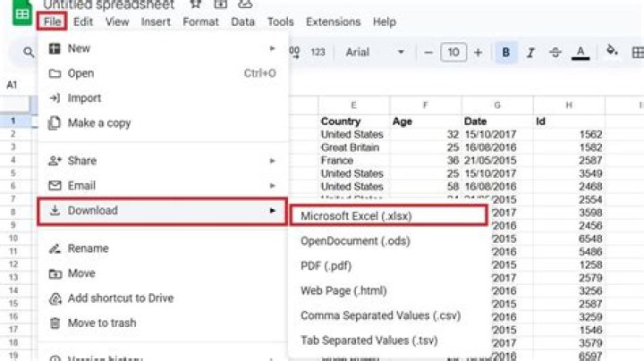644x361 pixels.
Task: Click the Great Britain cell
Action: [354, 147]
